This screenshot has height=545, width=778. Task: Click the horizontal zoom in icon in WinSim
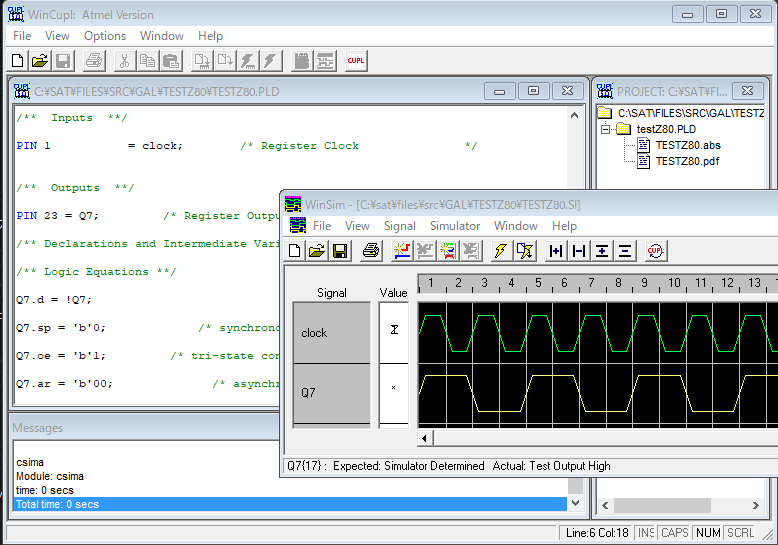click(556, 251)
